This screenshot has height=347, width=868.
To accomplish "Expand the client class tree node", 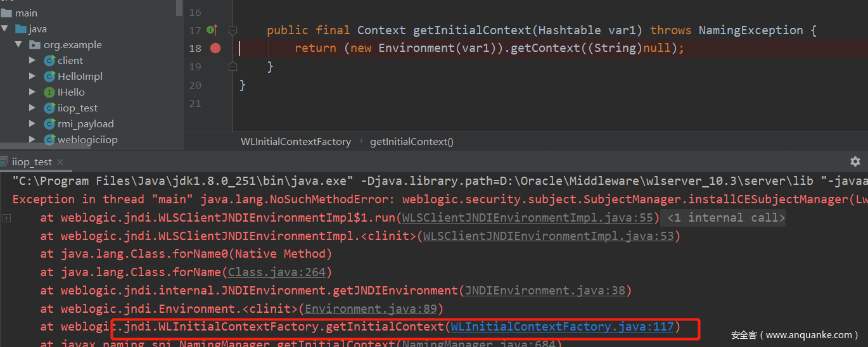I will (x=32, y=61).
